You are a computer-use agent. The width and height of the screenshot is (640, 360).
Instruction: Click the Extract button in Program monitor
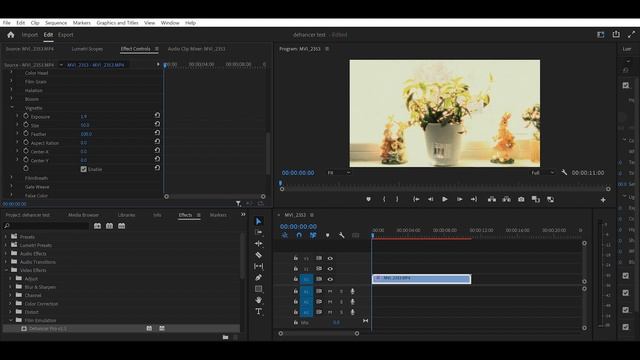click(506, 199)
